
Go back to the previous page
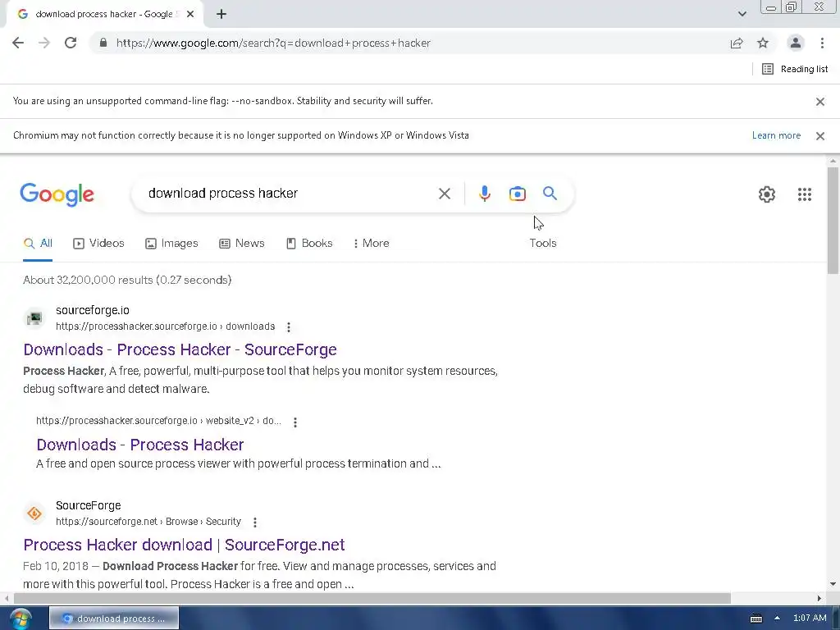pos(18,43)
